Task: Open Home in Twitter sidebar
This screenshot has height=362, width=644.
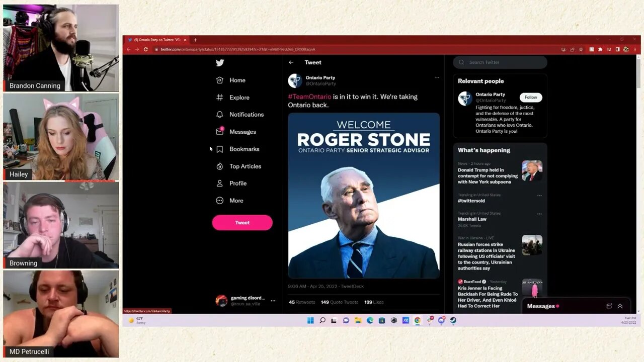Action: click(x=231, y=80)
